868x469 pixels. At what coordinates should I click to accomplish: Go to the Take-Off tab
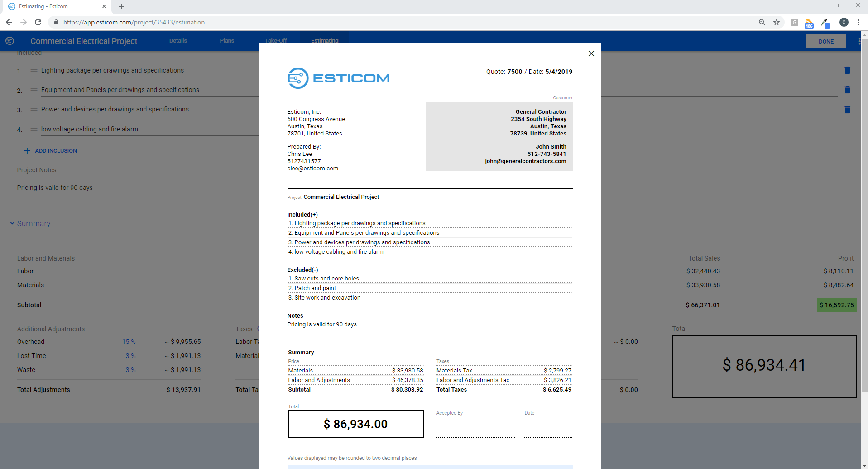pos(276,40)
